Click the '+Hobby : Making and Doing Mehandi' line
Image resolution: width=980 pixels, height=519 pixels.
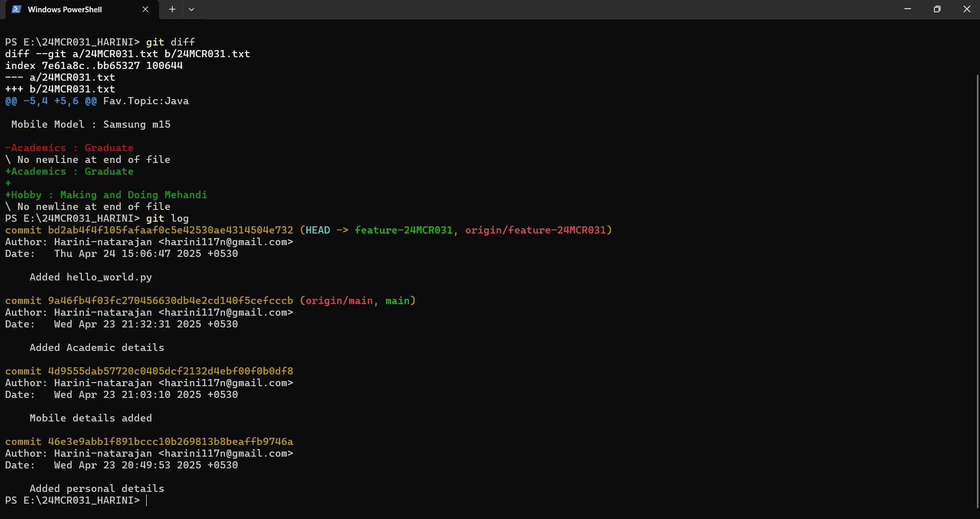(106, 195)
